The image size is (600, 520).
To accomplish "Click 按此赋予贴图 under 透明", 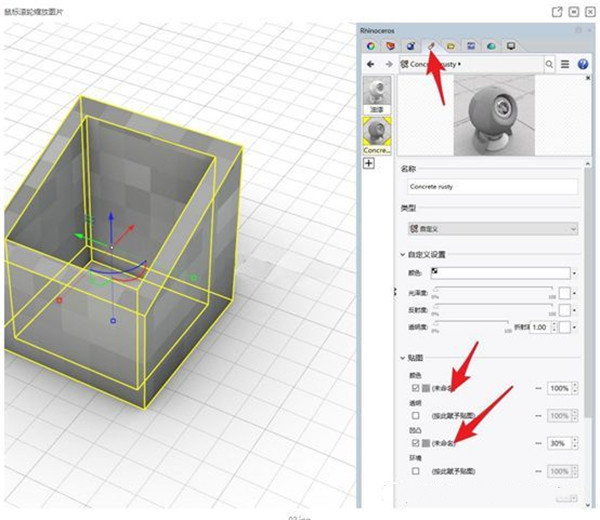I will click(453, 416).
